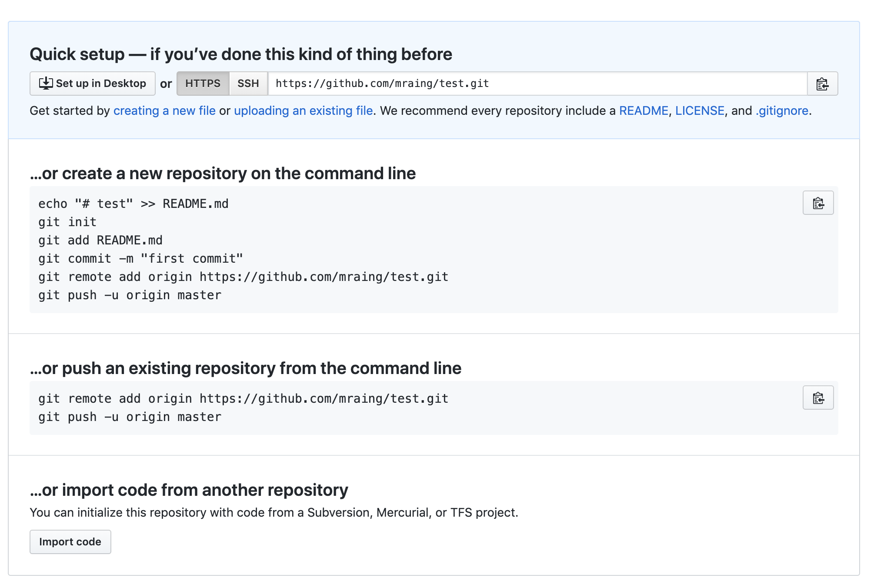
Task: Follow the uploading an existing file link
Action: tap(303, 111)
